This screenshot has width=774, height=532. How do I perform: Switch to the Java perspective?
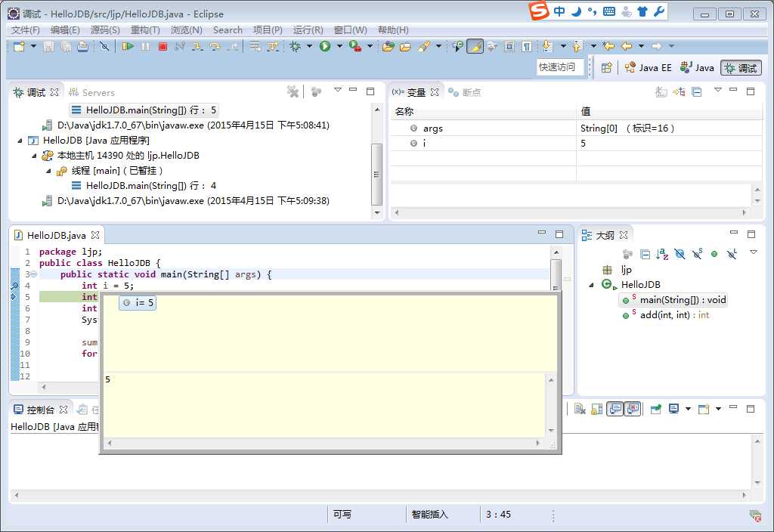point(697,67)
